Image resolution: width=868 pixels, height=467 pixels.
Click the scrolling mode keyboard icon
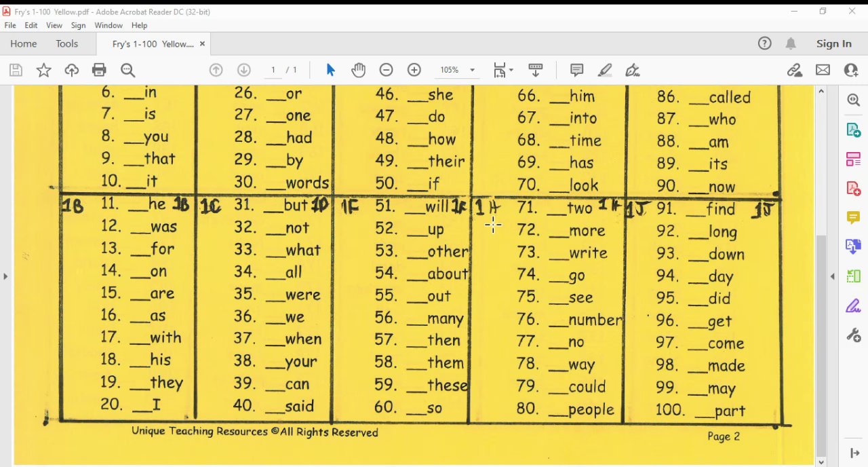pos(535,70)
